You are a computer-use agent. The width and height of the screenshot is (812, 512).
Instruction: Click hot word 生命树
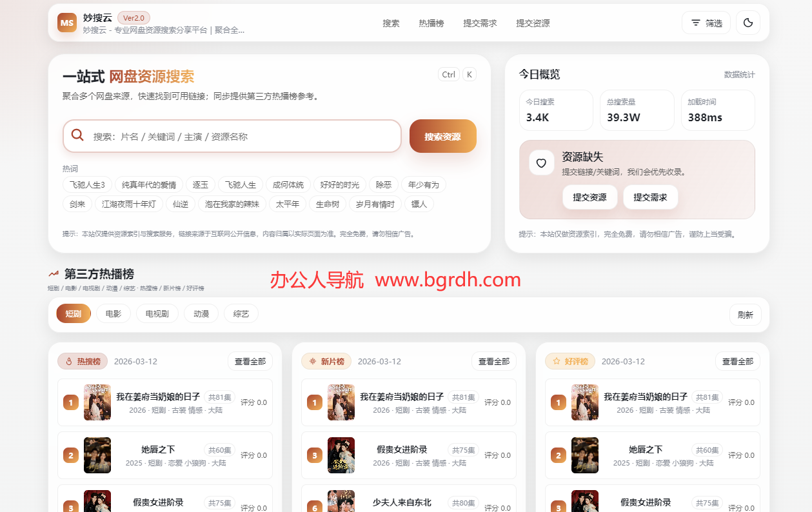[x=328, y=204]
